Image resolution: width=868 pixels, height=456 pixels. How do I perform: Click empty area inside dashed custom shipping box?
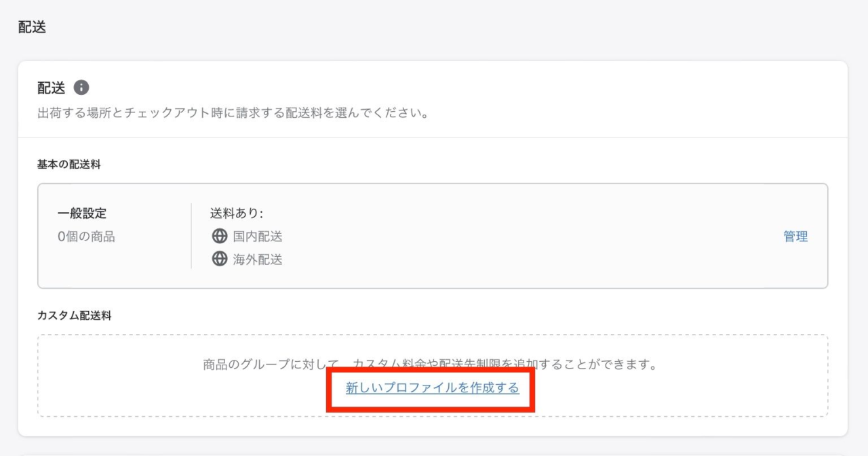pos(712,393)
